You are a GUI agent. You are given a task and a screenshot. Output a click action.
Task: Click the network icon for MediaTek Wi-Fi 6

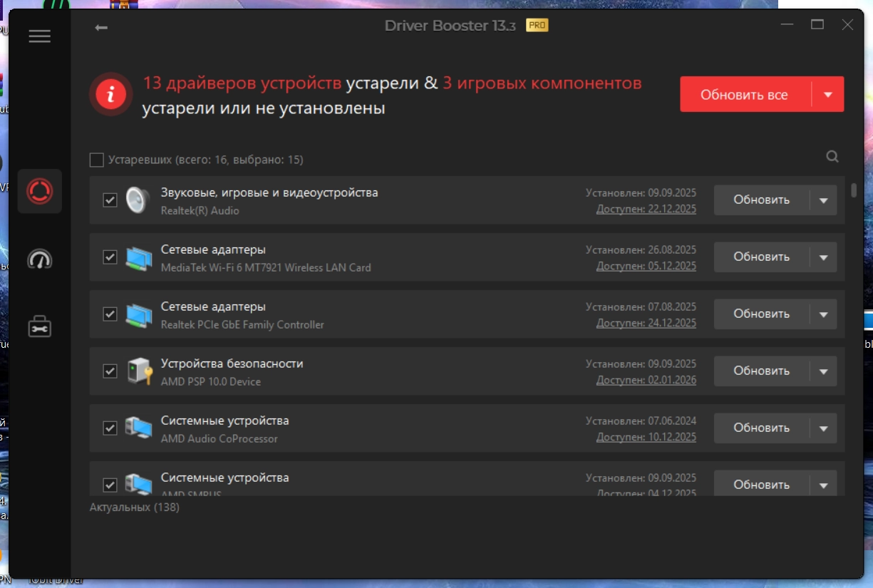point(138,258)
